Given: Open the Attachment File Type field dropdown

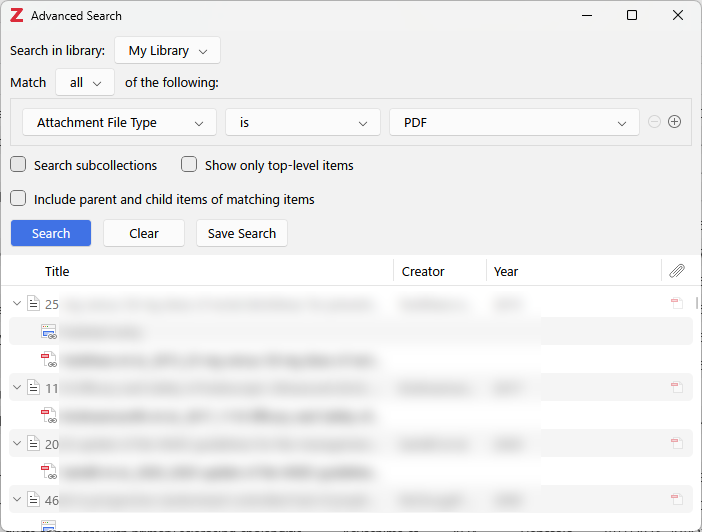Looking at the screenshot, I should 119,123.
